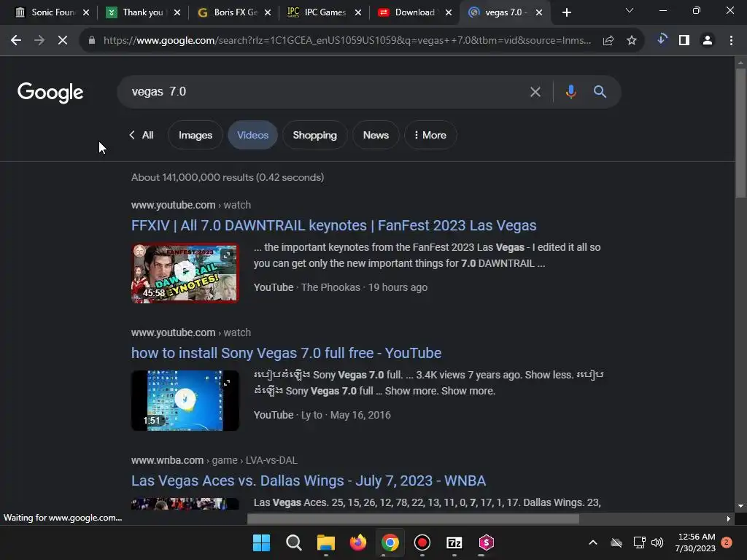
Task: Click the Chrome taskbar icon
Action: click(x=390, y=542)
